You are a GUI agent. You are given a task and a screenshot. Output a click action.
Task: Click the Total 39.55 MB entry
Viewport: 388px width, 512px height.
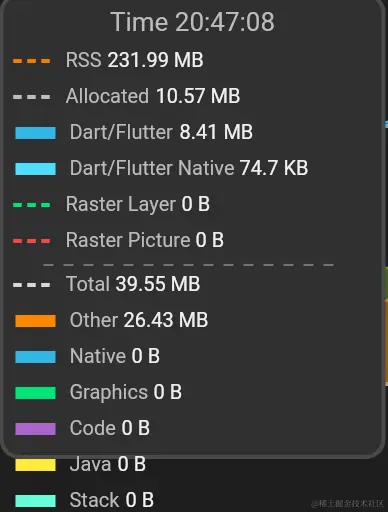click(x=133, y=284)
